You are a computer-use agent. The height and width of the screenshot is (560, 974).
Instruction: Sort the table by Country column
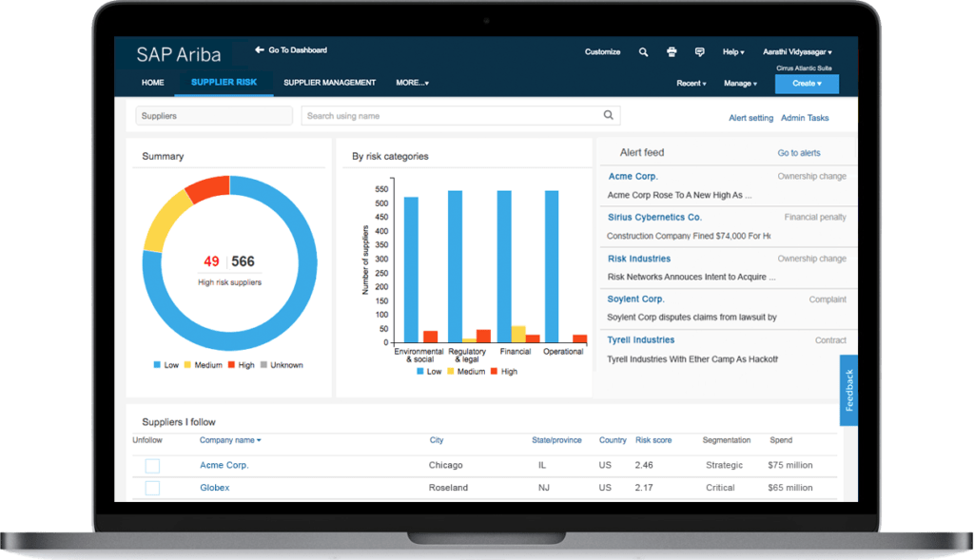613,440
